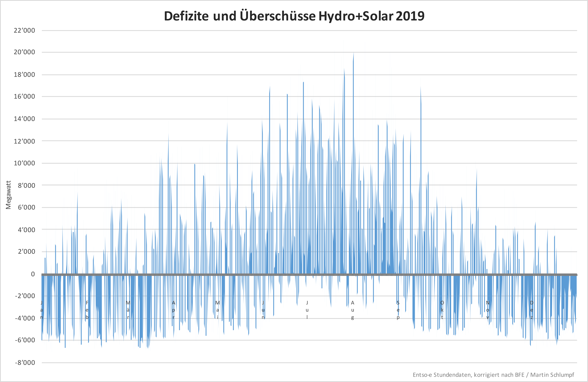Click the 'Okt' month label

tap(442, 310)
